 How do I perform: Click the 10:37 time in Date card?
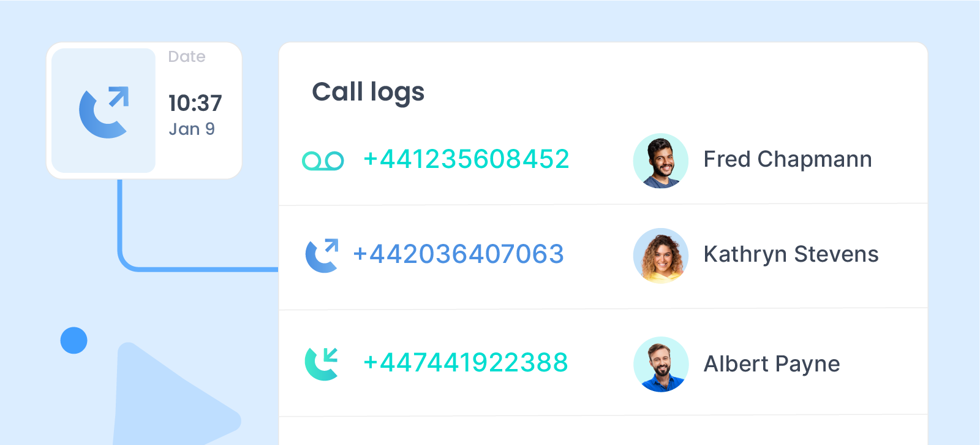195,103
